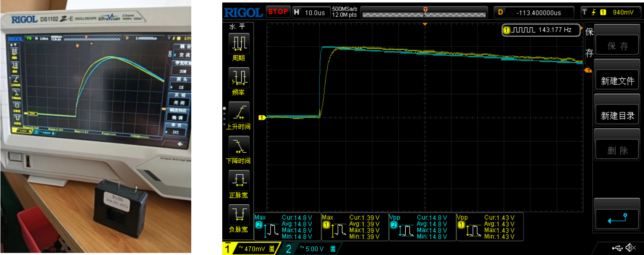Toggle the STOP run status indicator
The image size is (644, 255).
[x=278, y=12]
